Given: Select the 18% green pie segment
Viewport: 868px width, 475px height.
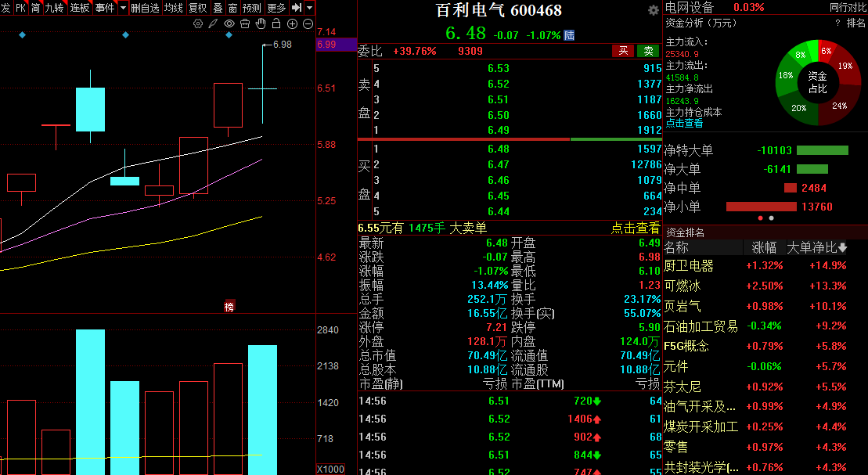Looking at the screenshot, I should (786, 75).
